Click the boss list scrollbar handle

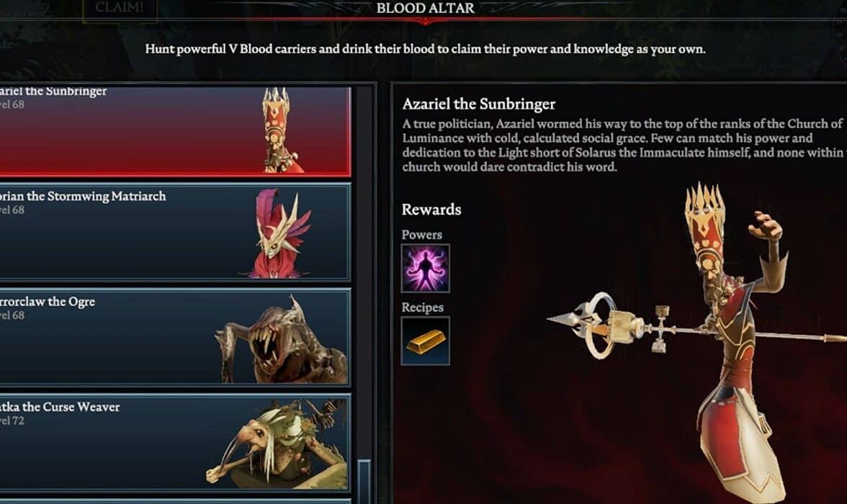[364, 481]
